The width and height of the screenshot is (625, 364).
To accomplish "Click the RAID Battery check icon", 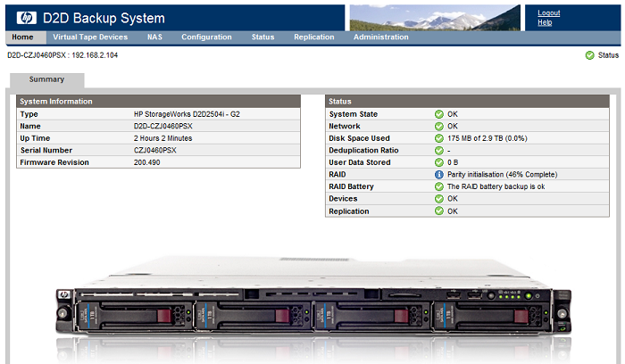I will [x=439, y=186].
